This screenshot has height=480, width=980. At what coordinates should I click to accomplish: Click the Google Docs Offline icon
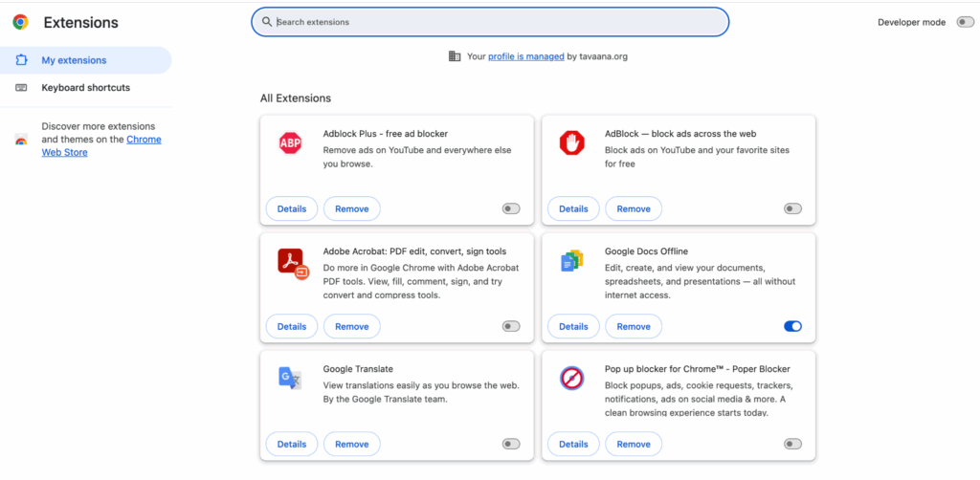pos(571,261)
